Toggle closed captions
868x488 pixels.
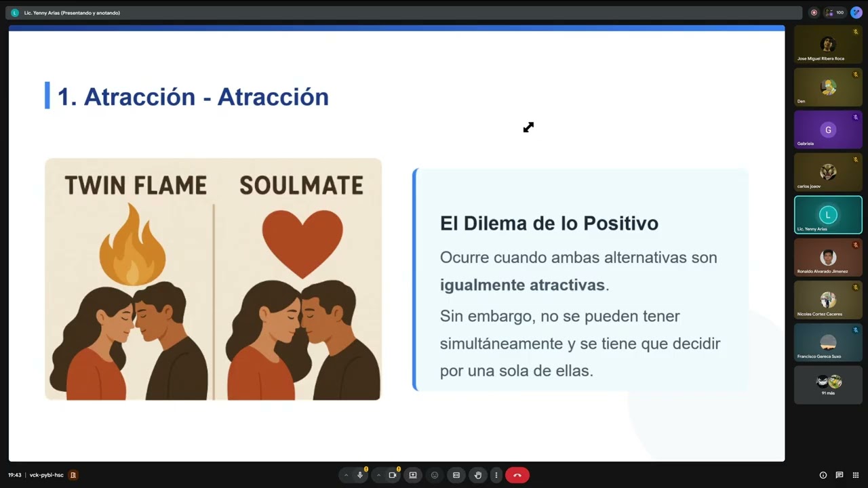tap(456, 475)
